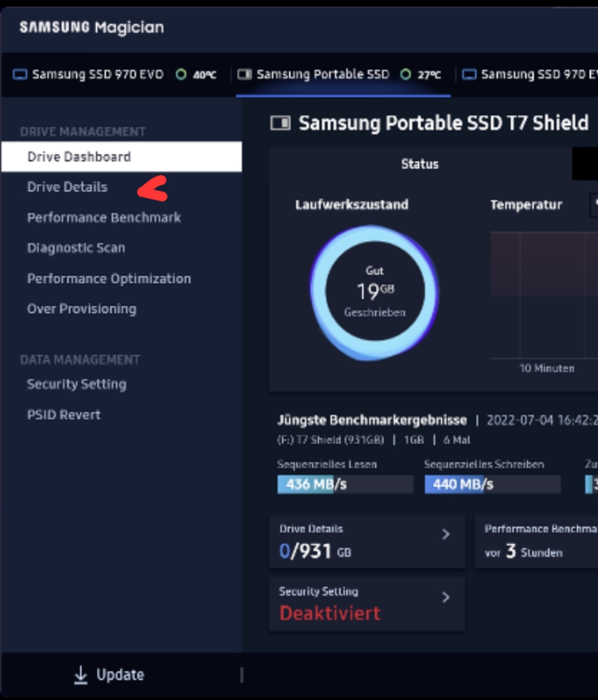The width and height of the screenshot is (598, 700).
Task: Select the Samsung Portable SSD tab
Action: click(x=343, y=75)
